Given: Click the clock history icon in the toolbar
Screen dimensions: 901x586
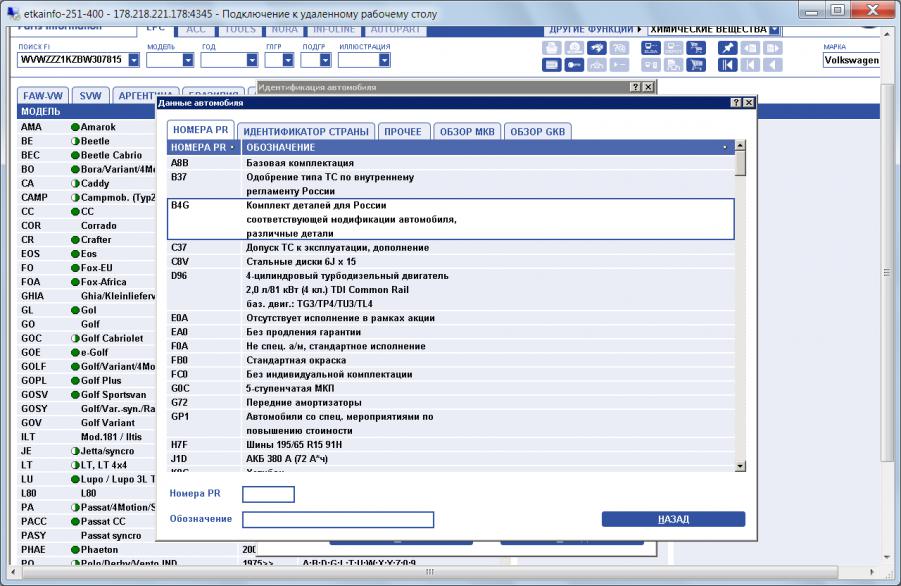Looking at the screenshot, I should point(574,48).
